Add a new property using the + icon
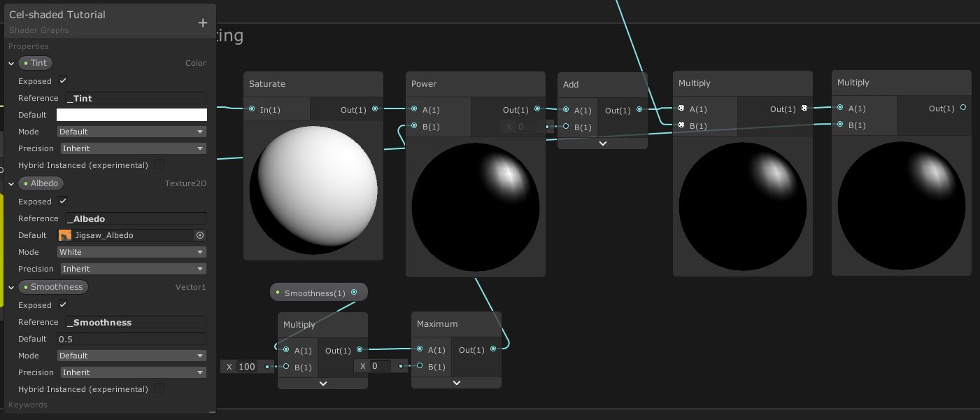Screen dimensions: 980x420 (x=203, y=22)
